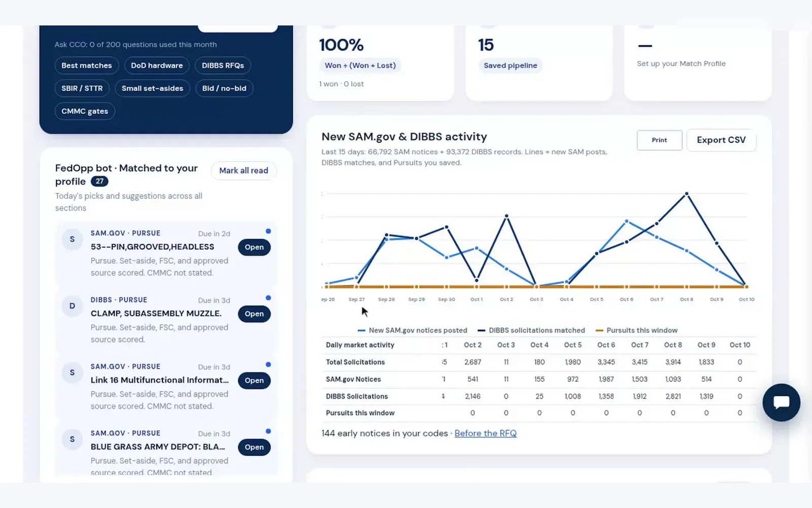Image resolution: width=812 pixels, height=508 pixels.
Task: Click the unread dot on CLAMP item
Action: coord(268,298)
